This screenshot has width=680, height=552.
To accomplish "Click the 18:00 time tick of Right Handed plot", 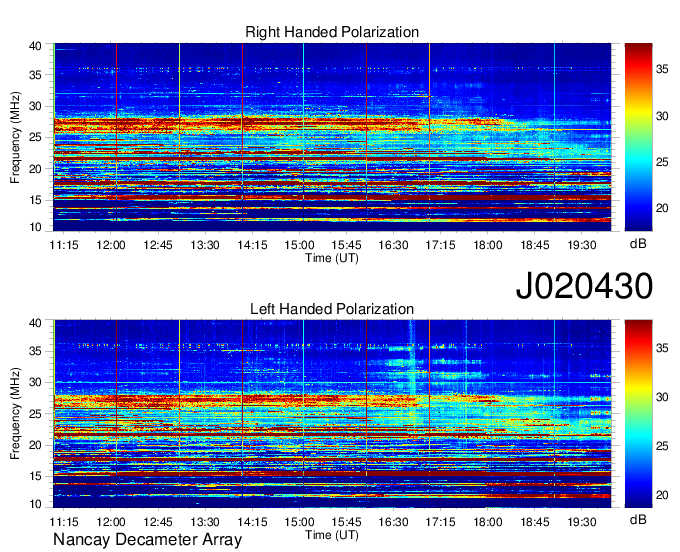I will (488, 245).
